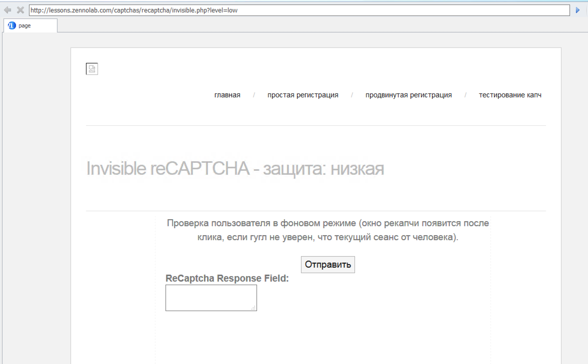Select the 'page' browser tab

tap(30, 25)
